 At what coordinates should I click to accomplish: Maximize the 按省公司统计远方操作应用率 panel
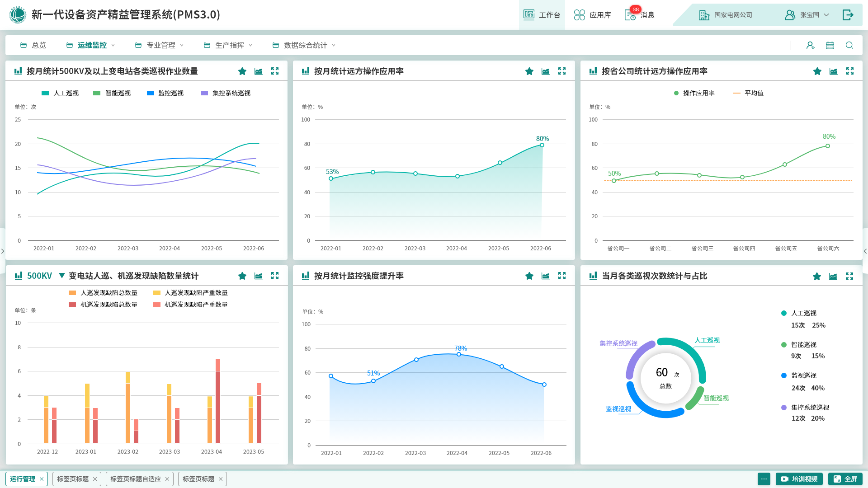tap(850, 71)
